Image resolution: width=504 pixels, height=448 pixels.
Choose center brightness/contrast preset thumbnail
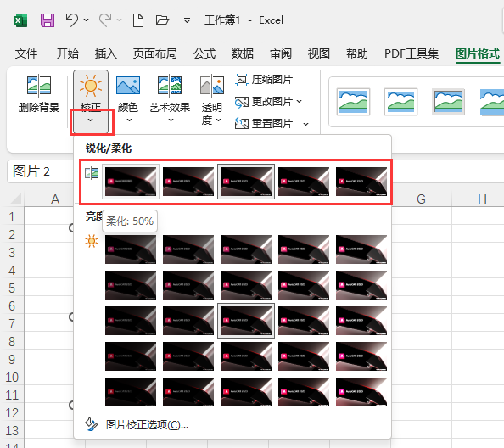[246, 321]
